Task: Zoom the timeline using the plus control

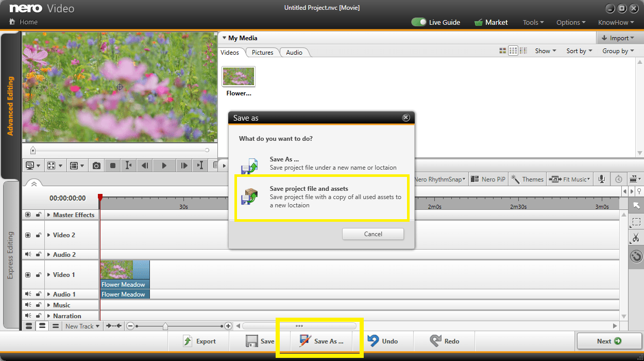Action: click(228, 326)
